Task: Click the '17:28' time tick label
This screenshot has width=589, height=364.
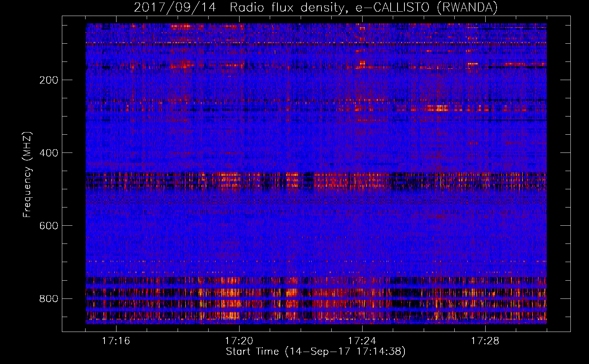Action: (x=485, y=341)
